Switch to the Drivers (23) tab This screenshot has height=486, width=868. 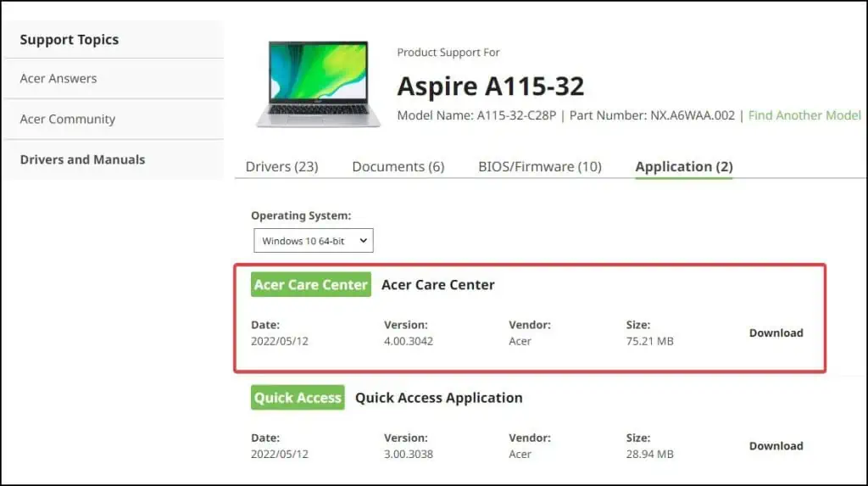[x=281, y=166]
